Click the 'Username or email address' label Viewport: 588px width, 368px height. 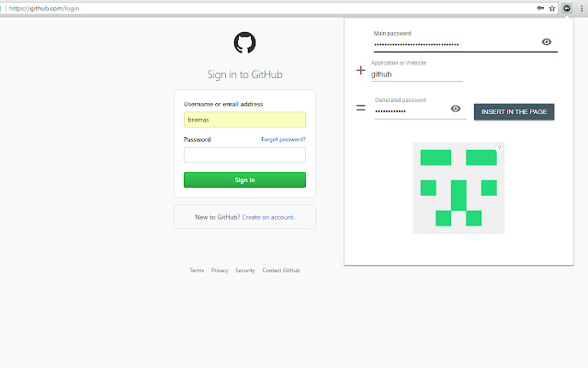[223, 104]
